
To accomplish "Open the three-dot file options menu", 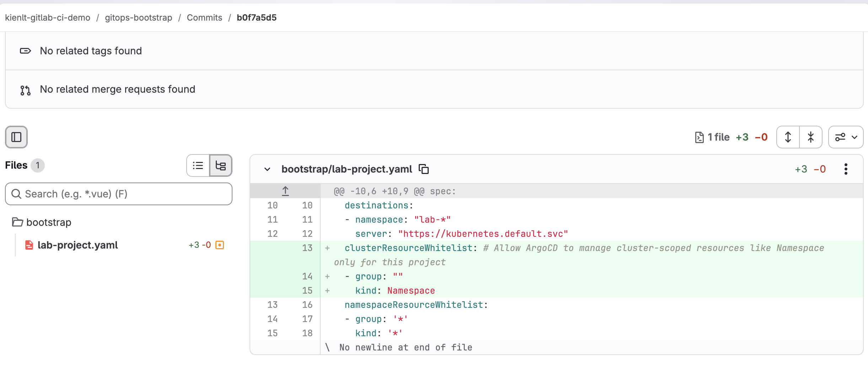I will click(x=846, y=169).
